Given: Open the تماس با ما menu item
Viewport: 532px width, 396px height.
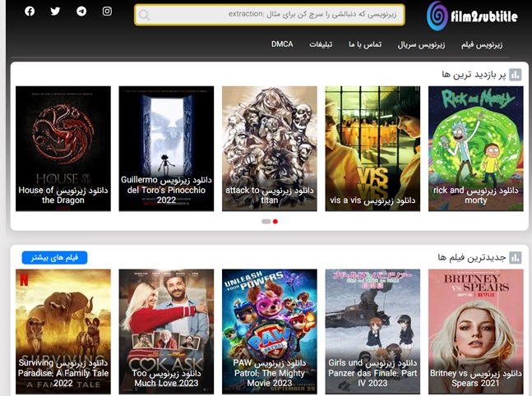Looking at the screenshot, I should point(365,44).
